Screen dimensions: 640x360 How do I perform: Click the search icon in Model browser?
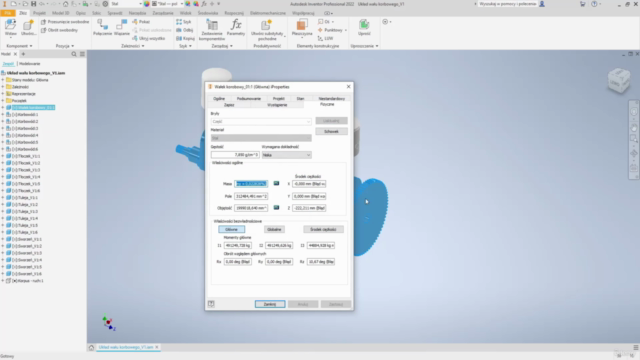coord(74,54)
